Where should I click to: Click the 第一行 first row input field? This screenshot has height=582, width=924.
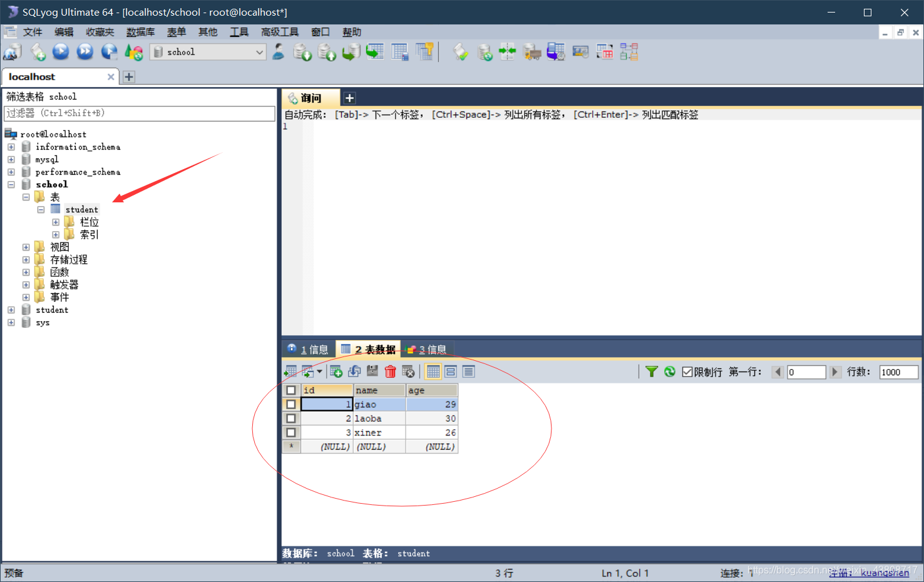tap(806, 372)
